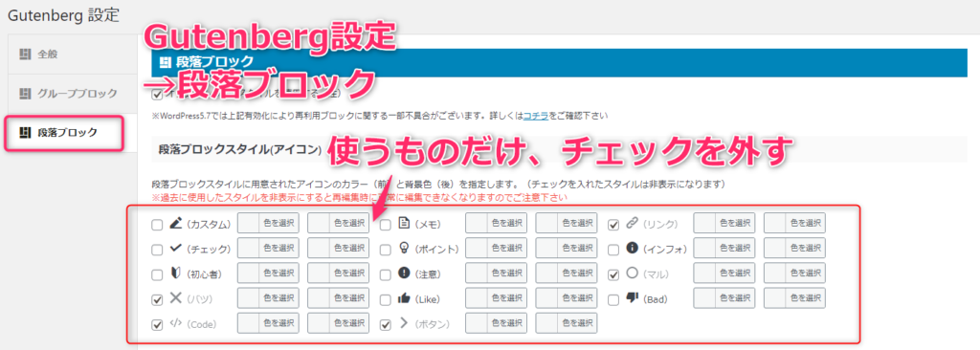Tick the メモ style checkbox

[x=386, y=224]
